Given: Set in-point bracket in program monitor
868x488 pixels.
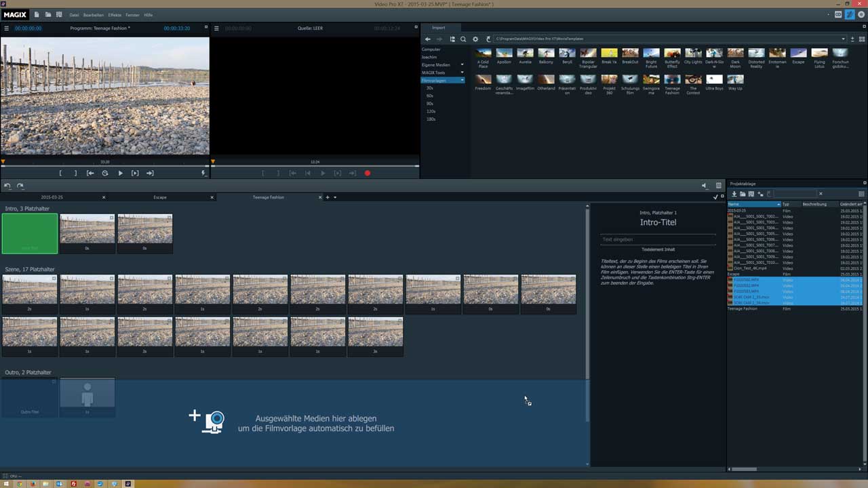Looking at the screenshot, I should (60, 174).
